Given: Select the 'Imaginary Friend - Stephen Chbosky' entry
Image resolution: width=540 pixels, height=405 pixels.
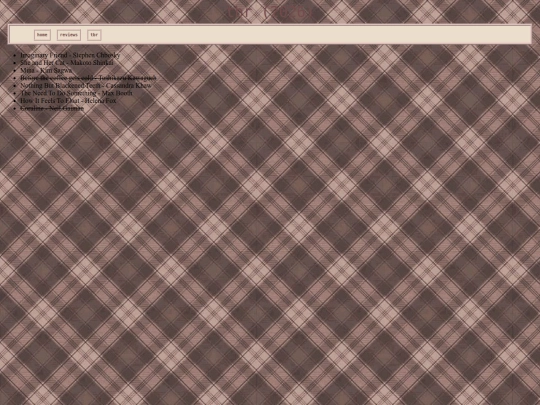Looking at the screenshot, I should 70,55.
